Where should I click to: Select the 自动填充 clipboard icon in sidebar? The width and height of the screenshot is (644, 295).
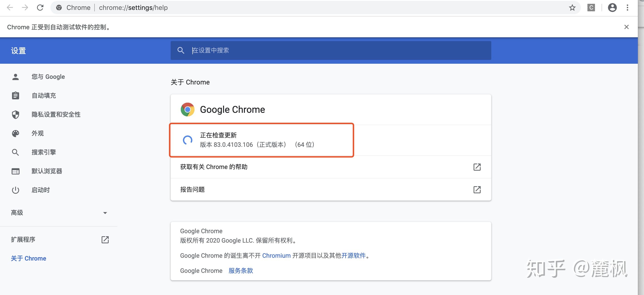pos(16,95)
